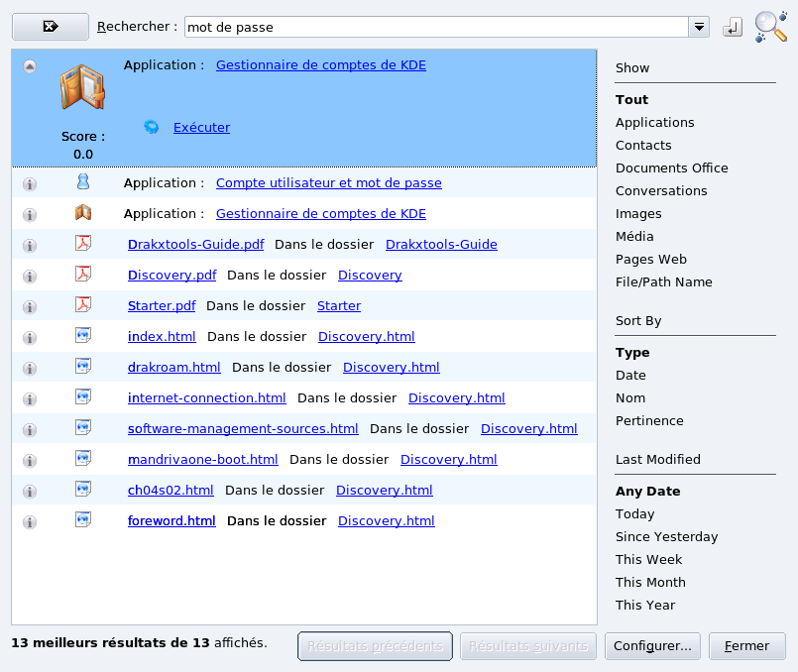Screen dimensions: 798x672
Task: Open the Configurer dialog
Action: 652,645
